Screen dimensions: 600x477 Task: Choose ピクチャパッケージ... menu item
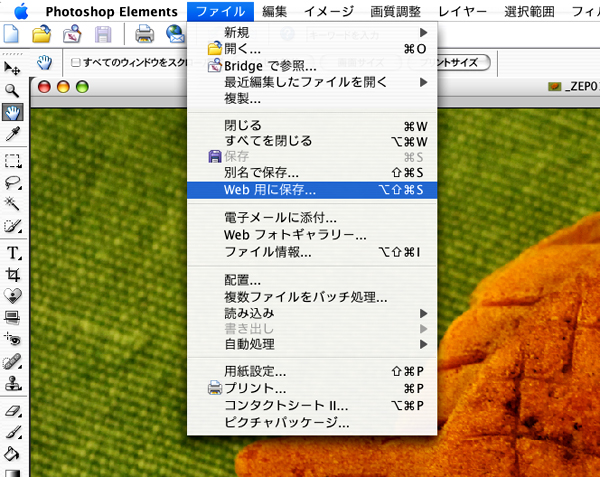pos(312,422)
